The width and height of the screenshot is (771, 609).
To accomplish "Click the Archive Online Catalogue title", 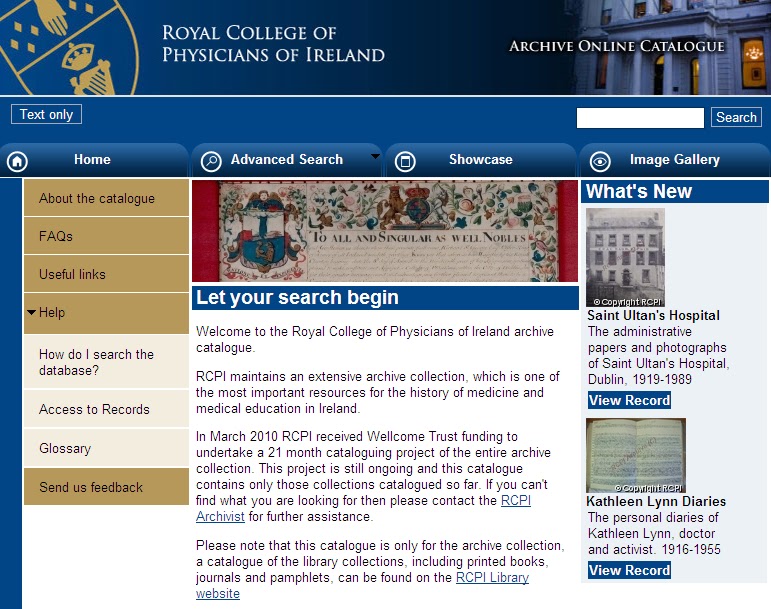I will tap(617, 46).
